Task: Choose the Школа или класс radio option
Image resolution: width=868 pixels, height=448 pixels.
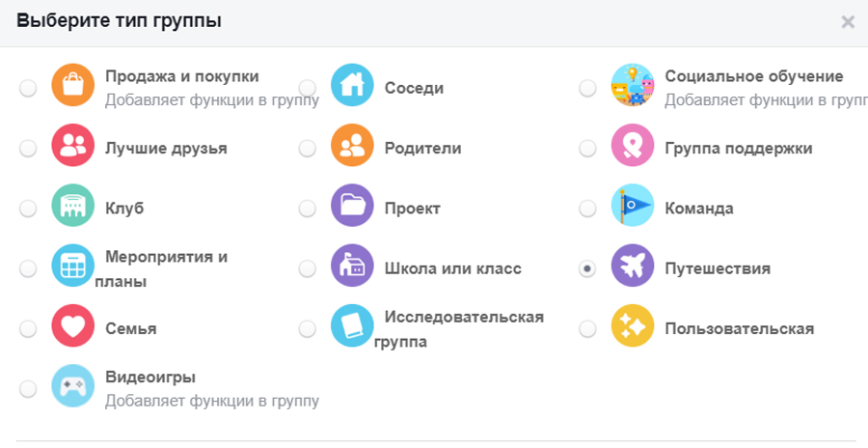Action: pyautogui.click(x=307, y=268)
